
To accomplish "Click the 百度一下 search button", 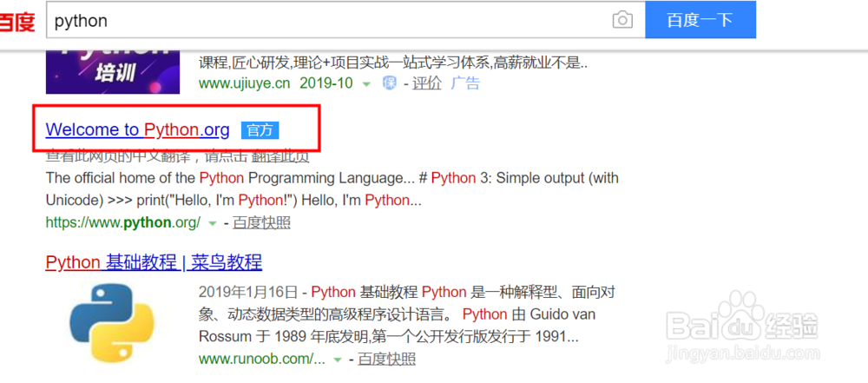I will click(x=700, y=20).
